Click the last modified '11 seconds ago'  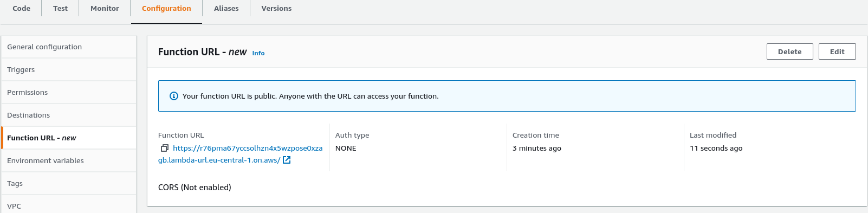(x=716, y=148)
